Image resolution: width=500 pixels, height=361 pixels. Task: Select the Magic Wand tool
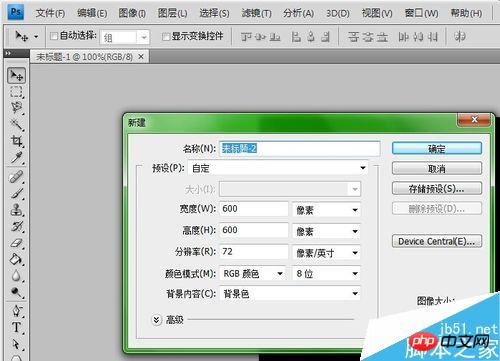(16, 124)
